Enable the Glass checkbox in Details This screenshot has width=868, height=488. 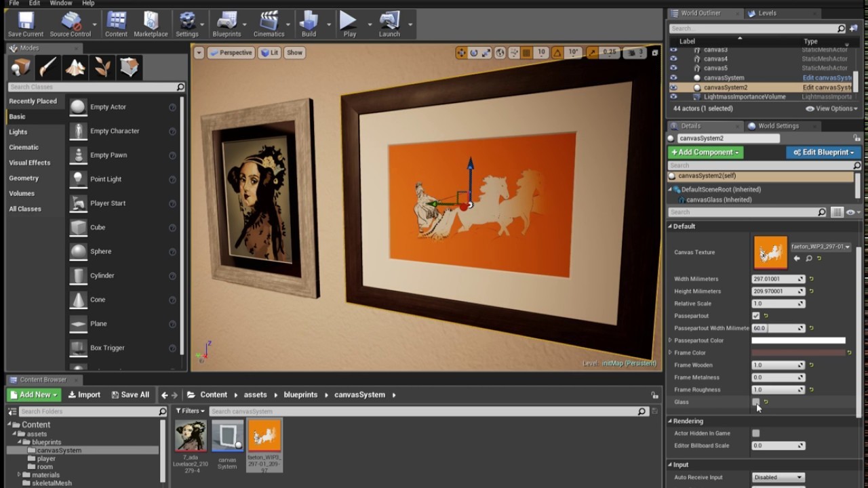(756, 402)
